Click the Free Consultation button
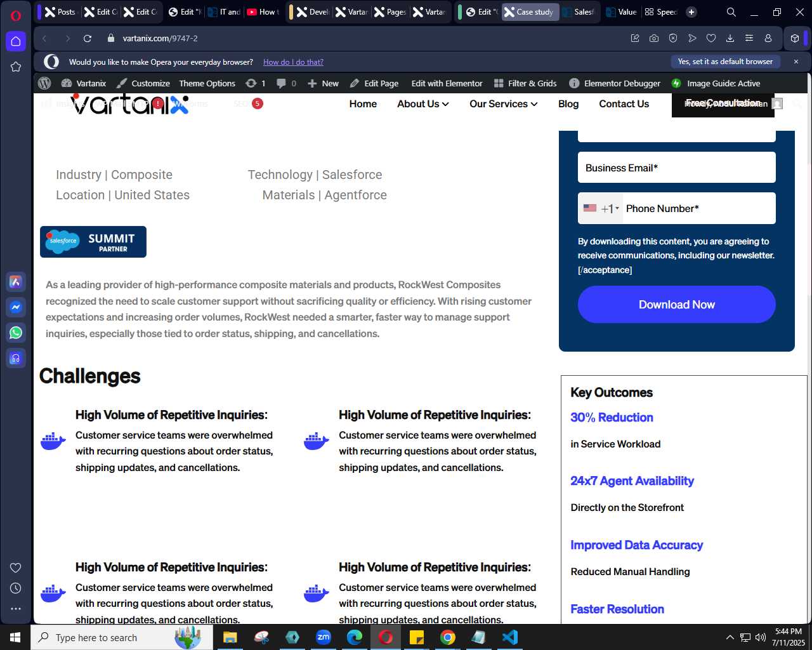 tap(723, 105)
